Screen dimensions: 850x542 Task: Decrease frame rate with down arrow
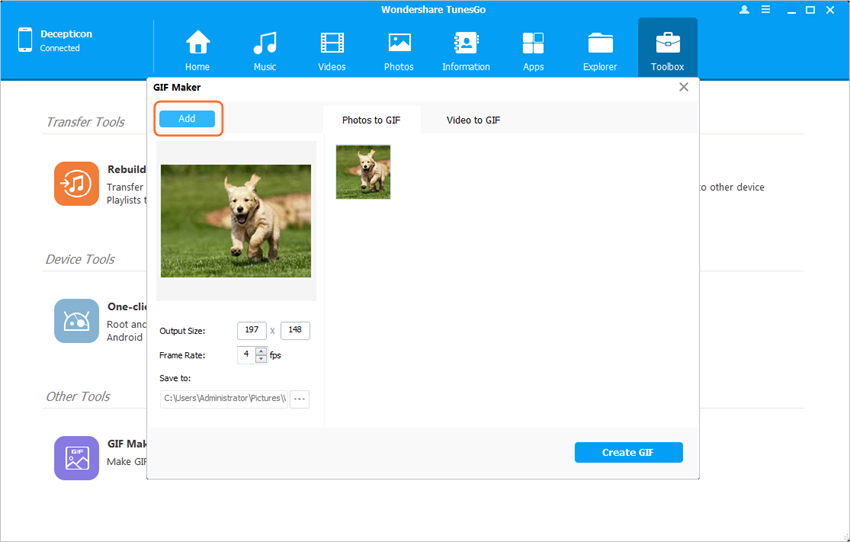click(x=262, y=359)
